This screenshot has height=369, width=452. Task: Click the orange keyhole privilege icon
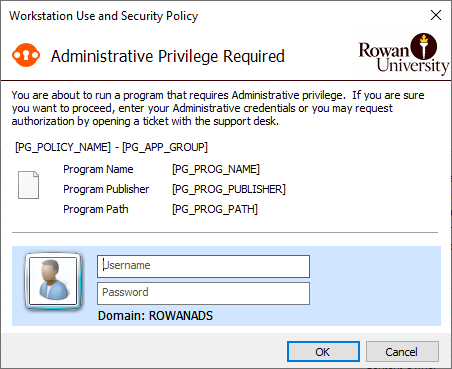click(26, 55)
